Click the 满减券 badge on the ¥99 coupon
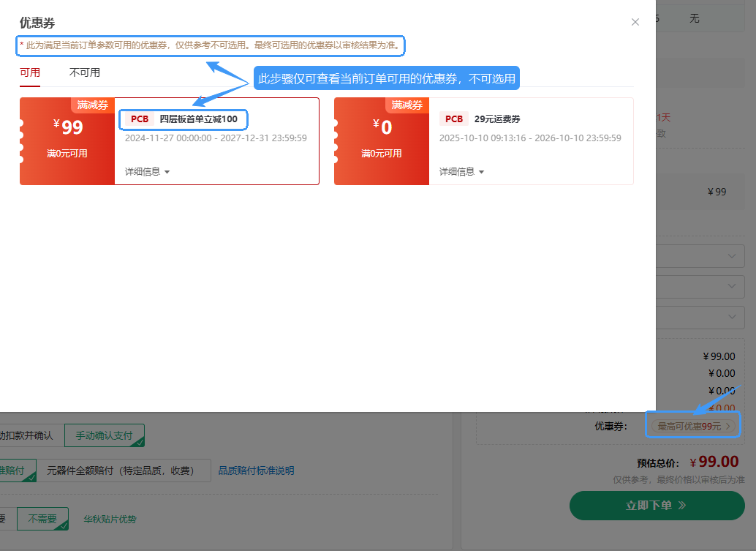Screen dimensions: 756x551 click(x=93, y=105)
